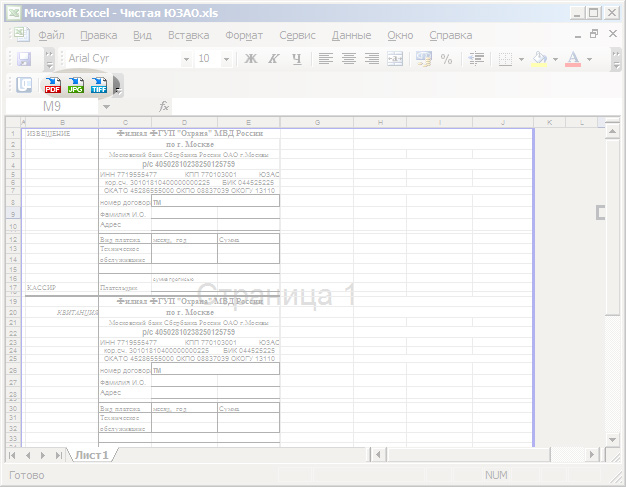626x487 pixels.
Task: Center the text alignment
Action: pos(349,59)
